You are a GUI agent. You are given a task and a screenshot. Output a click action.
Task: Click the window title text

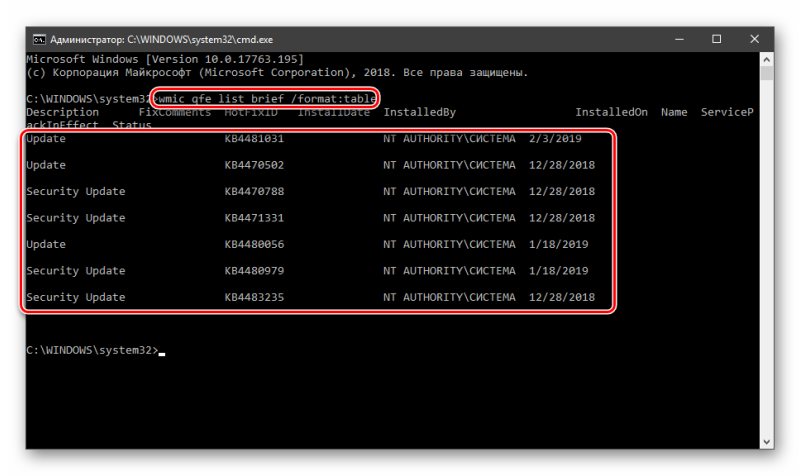tap(161, 40)
